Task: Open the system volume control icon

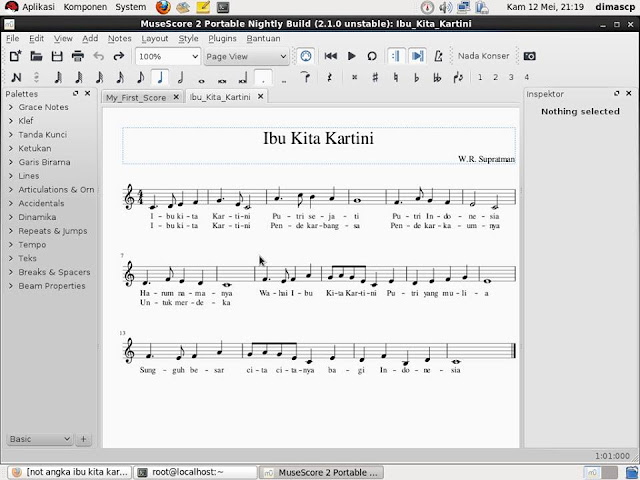Action: pyautogui.click(x=445, y=7)
